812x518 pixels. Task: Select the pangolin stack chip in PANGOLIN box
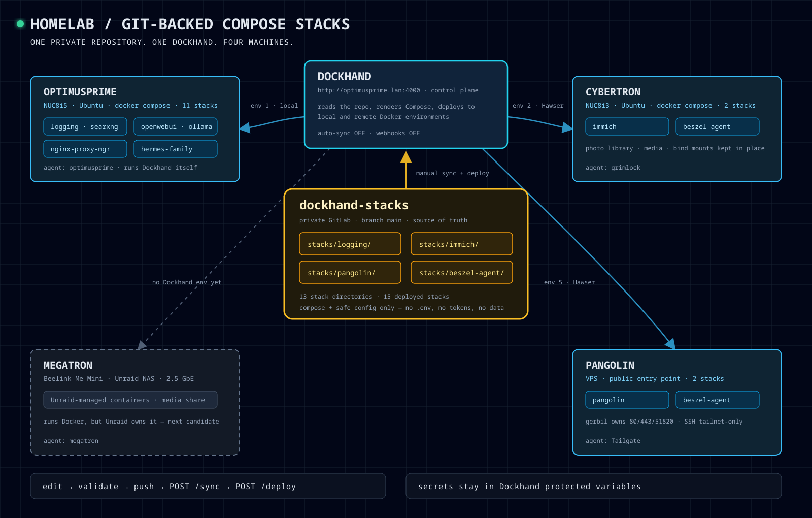click(627, 400)
